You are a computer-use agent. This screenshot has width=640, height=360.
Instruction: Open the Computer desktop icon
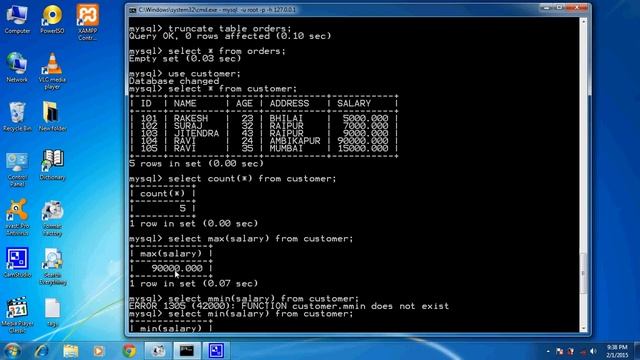tap(17, 20)
